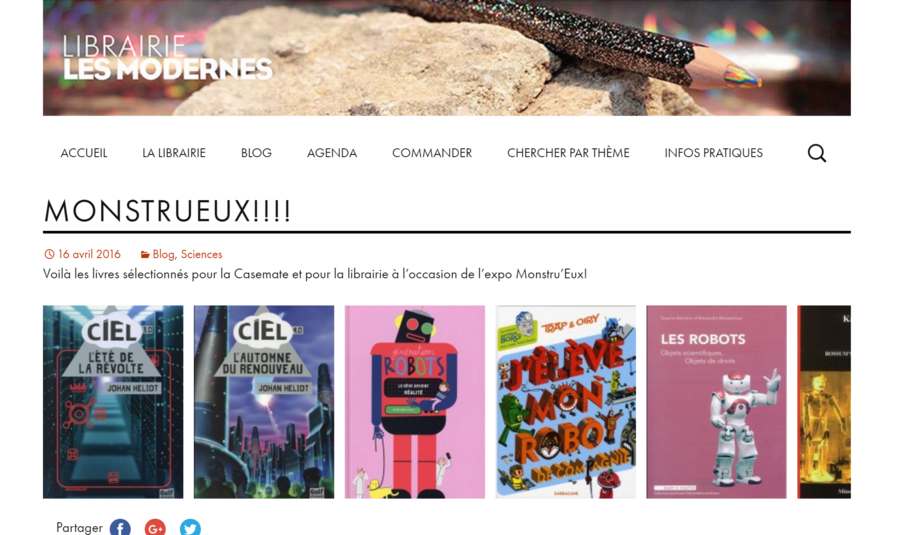Open the Génération Robots book cover
Viewport: 900px width, 535px height.
click(415, 402)
